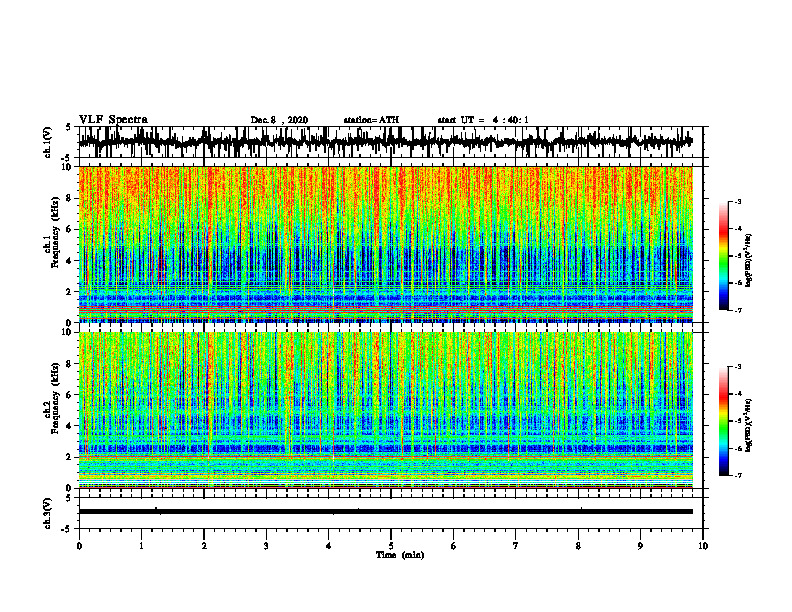Click the ch.1 spectrogram color scale bar
This screenshot has height=612, width=792.
click(724, 256)
